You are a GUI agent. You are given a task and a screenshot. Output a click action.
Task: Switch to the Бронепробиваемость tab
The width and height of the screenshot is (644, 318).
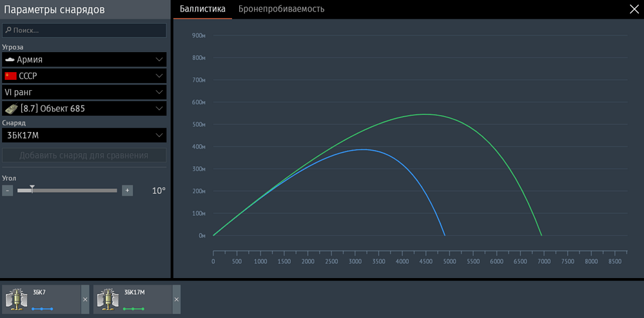coord(281,9)
